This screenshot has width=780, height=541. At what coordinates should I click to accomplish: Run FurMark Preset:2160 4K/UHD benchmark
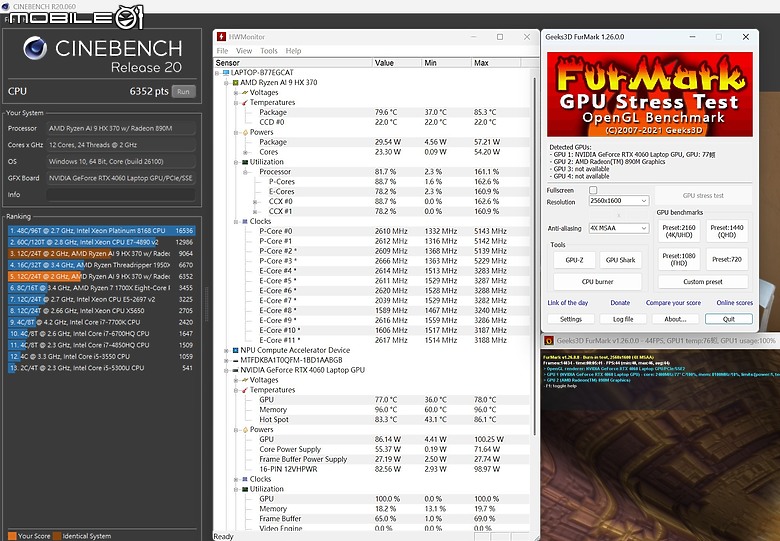tap(679, 231)
